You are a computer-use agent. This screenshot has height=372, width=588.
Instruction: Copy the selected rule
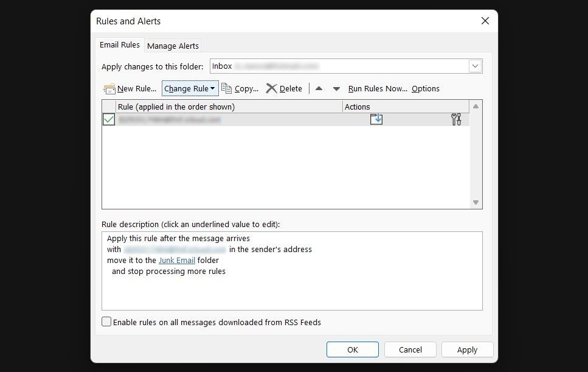[x=240, y=89]
